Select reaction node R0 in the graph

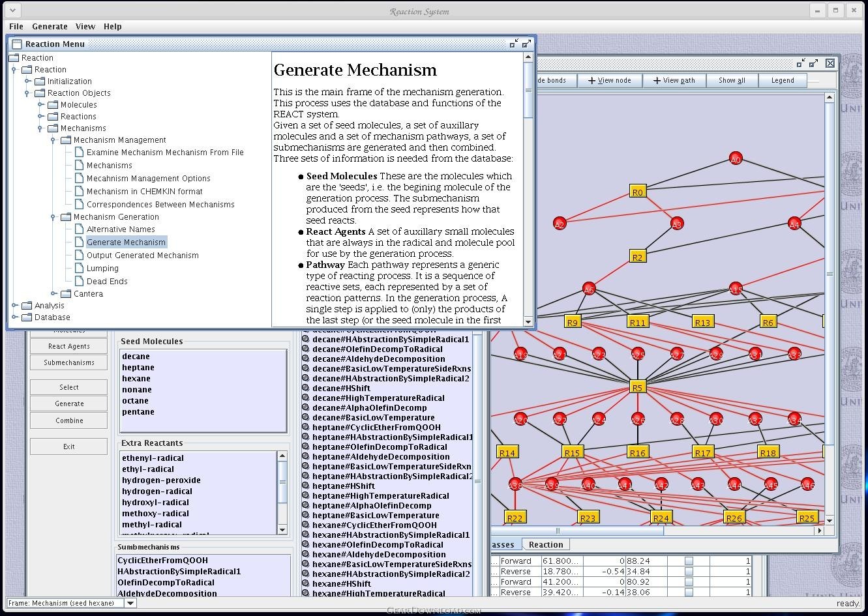(637, 192)
